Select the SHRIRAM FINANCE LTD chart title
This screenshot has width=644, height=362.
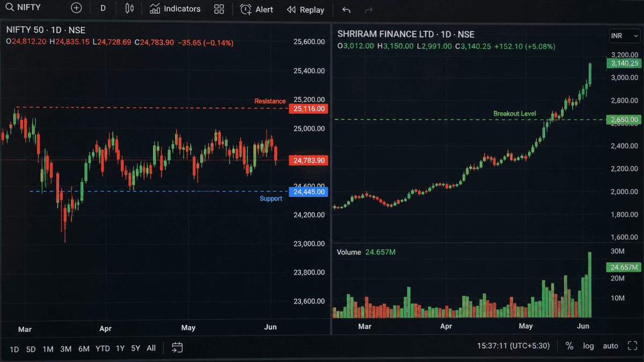coord(406,34)
